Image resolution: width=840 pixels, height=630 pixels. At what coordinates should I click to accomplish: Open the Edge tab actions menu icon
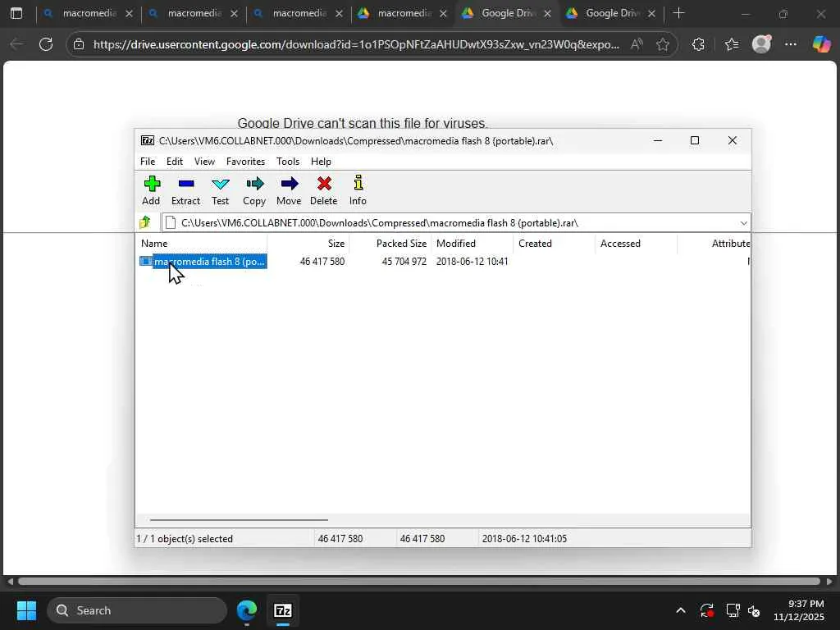[x=16, y=13]
